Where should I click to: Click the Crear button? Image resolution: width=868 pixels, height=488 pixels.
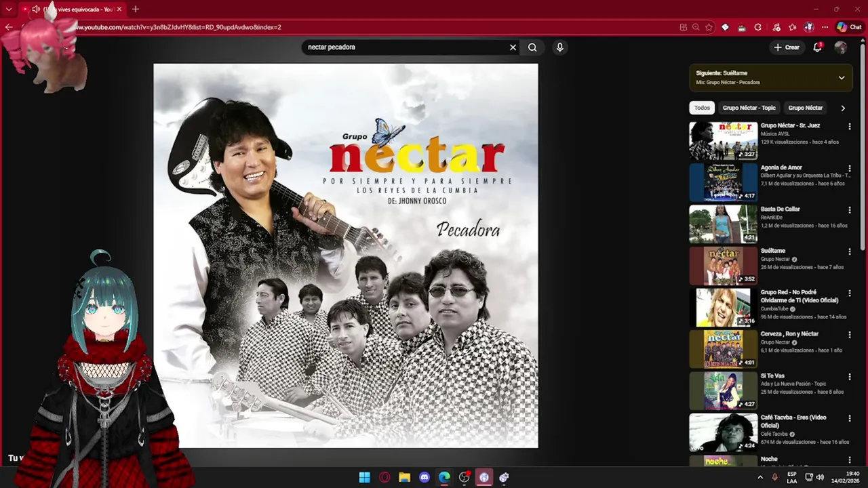coord(787,47)
